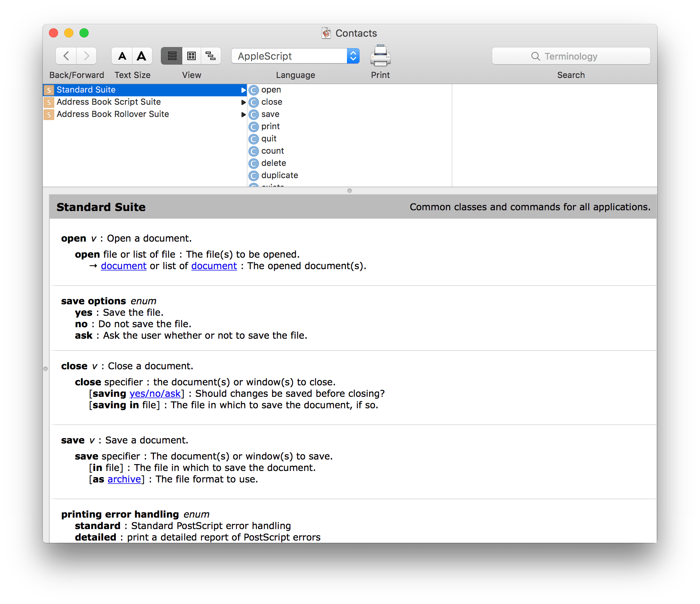Image resolution: width=700 pixels, height=604 pixels.
Task: Click the command icon beside 'close'
Action: tap(254, 102)
